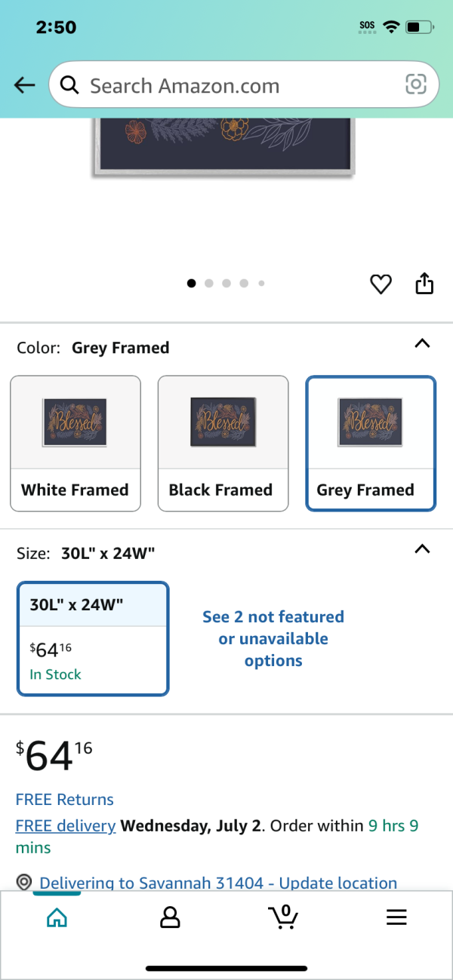Open camera lens search icon
This screenshot has width=453, height=980.
pyautogui.click(x=416, y=84)
